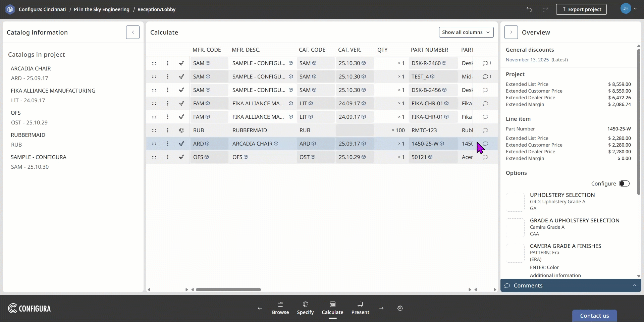644x322 pixels.
Task: Open the comment bubble for RMTC-123 row
Action: tap(485, 130)
